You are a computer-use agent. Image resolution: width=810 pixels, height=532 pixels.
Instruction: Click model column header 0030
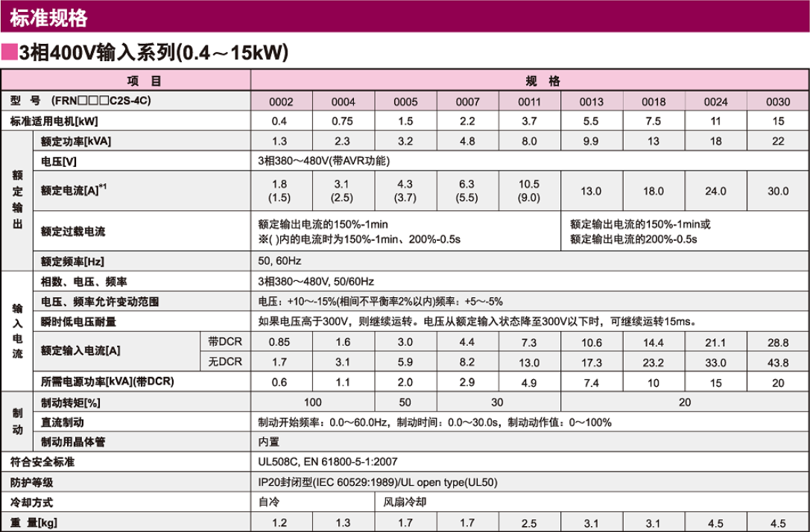778,102
